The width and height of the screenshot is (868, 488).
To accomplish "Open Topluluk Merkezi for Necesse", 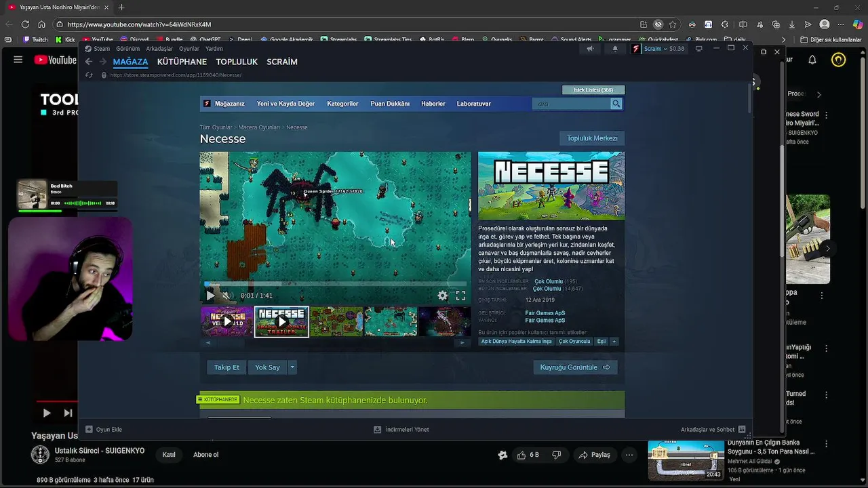I will coord(592,138).
